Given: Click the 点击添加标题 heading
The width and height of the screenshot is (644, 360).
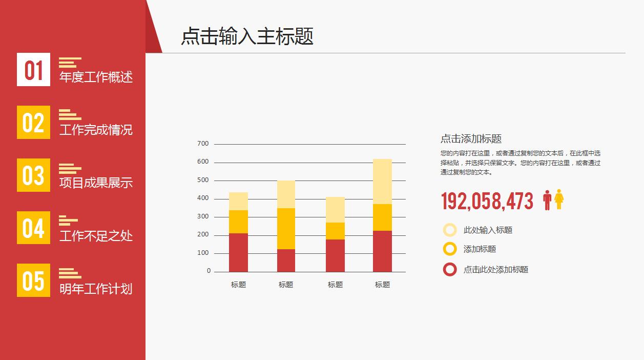Looking at the screenshot, I should point(471,137).
